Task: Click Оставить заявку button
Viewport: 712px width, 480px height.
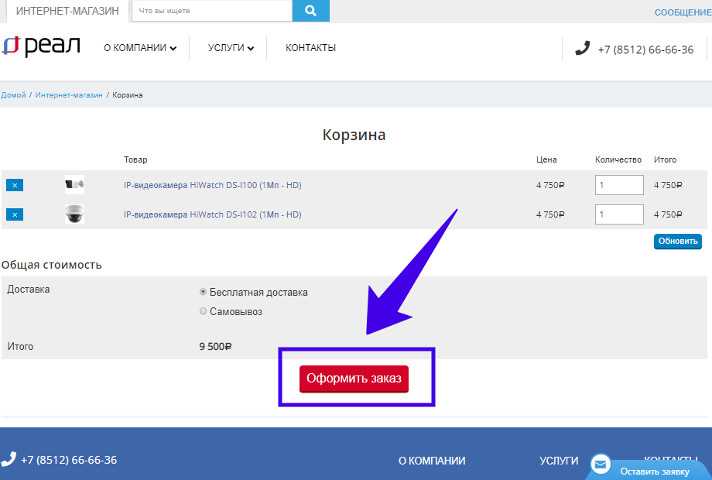Action: click(x=654, y=471)
